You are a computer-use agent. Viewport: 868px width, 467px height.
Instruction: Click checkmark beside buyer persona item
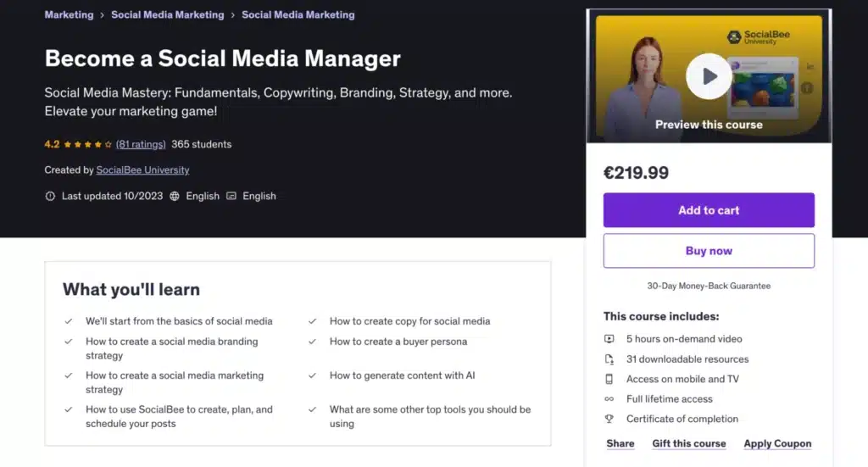(312, 342)
